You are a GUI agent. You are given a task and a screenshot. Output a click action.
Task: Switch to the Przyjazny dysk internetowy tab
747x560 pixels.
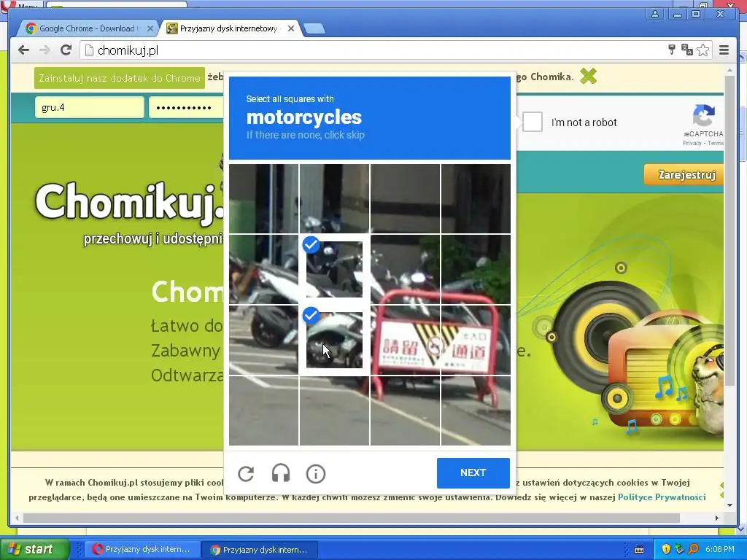230,28
